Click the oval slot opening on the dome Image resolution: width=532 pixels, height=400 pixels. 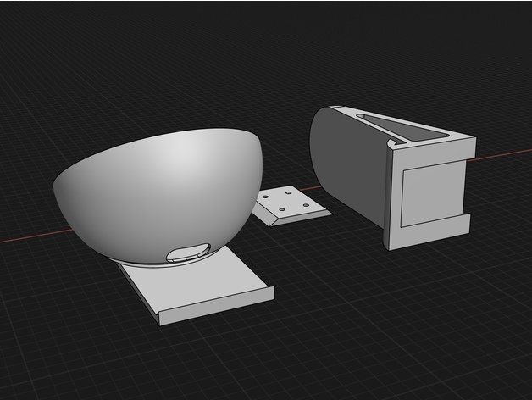(x=191, y=252)
